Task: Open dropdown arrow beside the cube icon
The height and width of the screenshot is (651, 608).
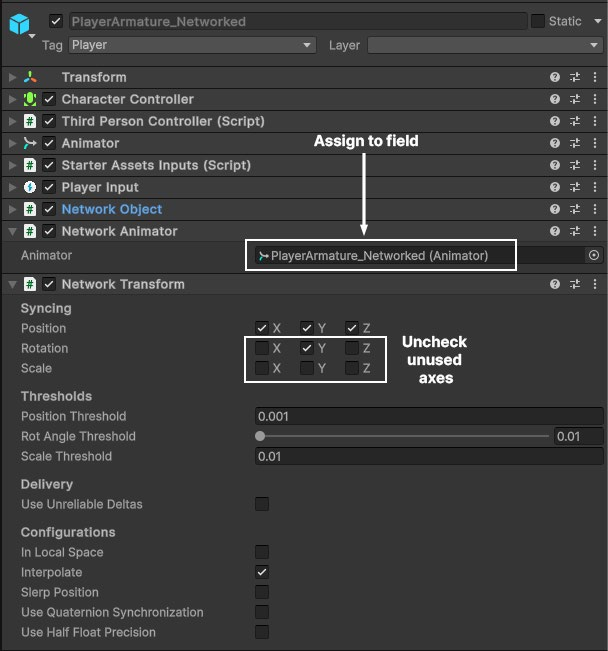Action: [32, 36]
